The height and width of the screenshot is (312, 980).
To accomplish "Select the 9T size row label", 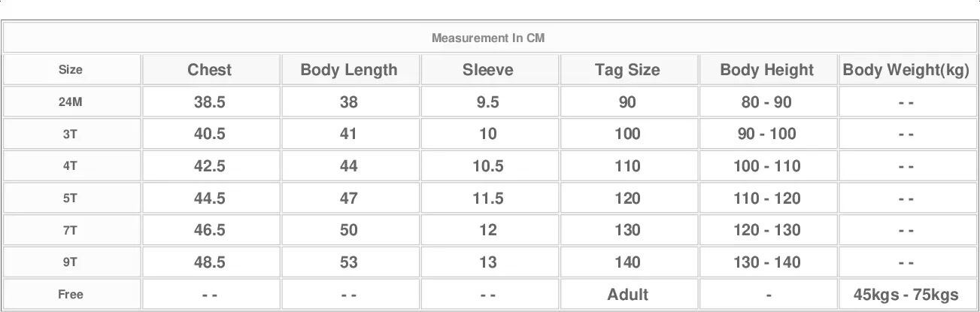I will click(x=70, y=262).
